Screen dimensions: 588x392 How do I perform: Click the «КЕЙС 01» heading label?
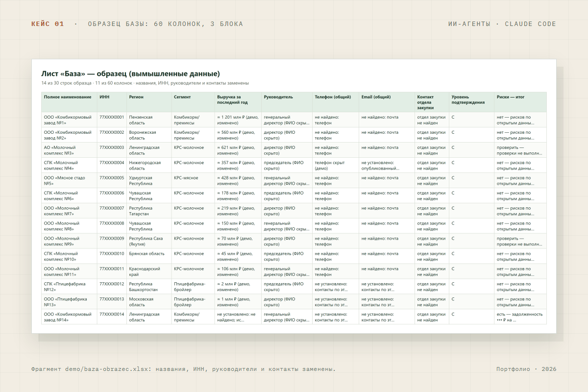click(x=48, y=24)
